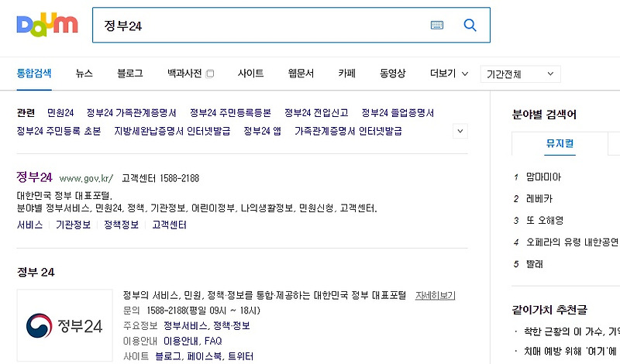Open 정책·정보 link in 주요정보
This screenshot has height=364, width=620.
point(232,325)
